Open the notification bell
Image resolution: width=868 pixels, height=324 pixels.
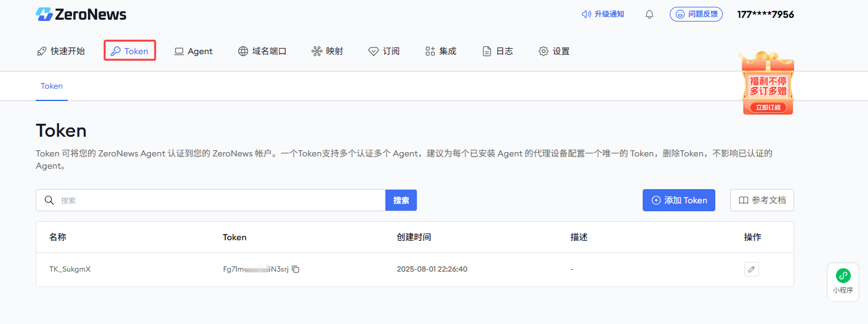tap(649, 14)
